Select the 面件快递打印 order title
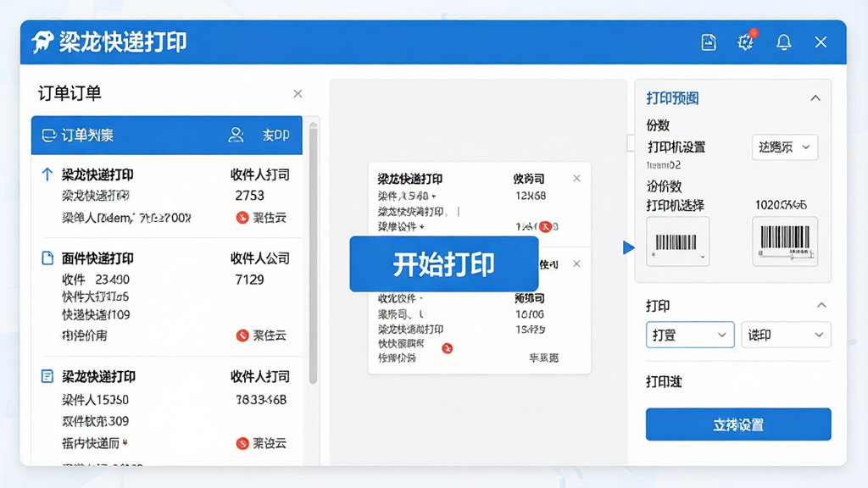 97,258
